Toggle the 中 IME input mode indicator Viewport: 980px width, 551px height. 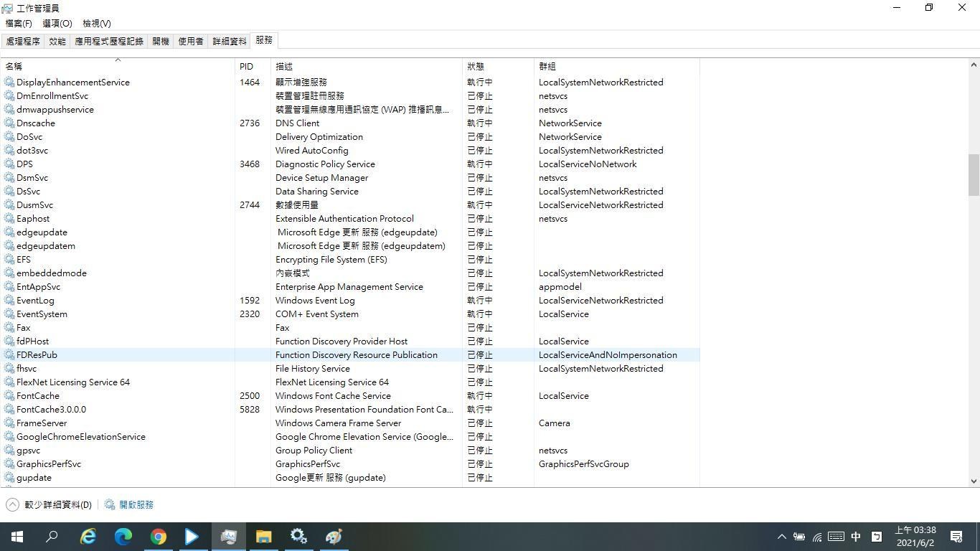(855, 536)
